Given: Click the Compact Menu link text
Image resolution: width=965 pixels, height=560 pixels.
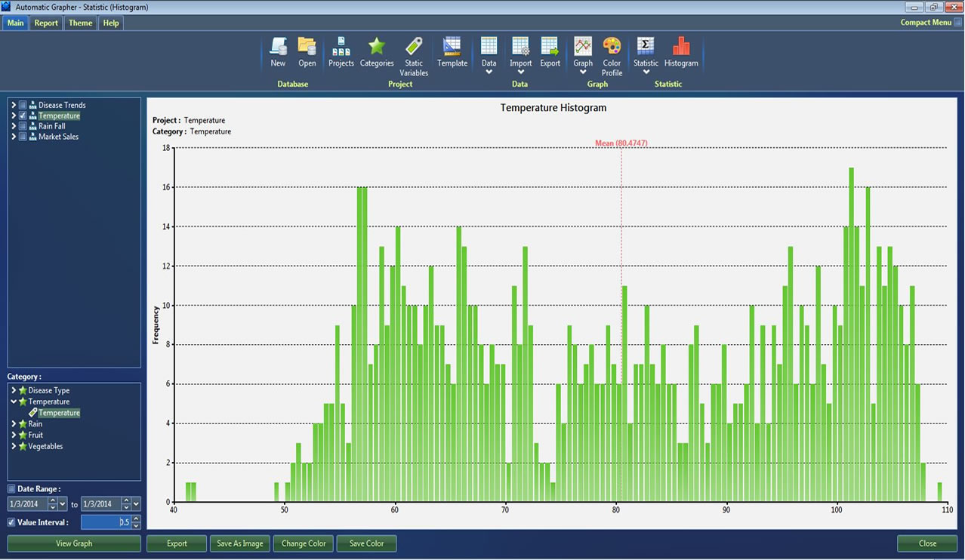Looking at the screenshot, I should click(926, 23).
